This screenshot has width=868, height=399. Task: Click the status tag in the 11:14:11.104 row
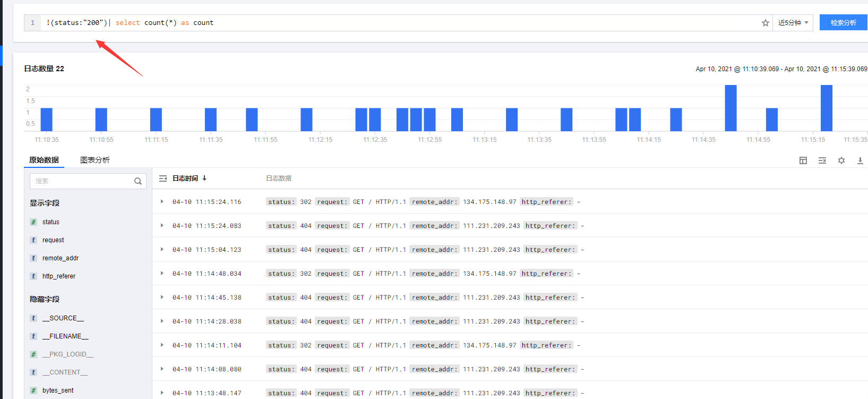click(281, 345)
